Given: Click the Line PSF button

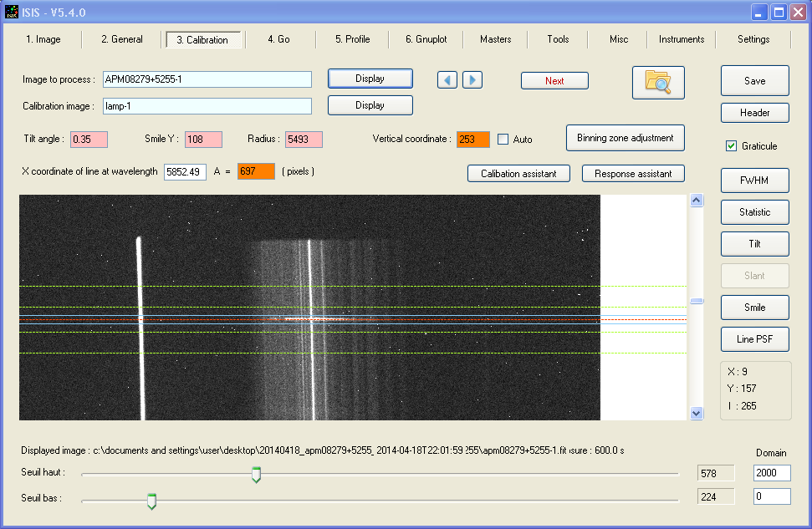Looking at the screenshot, I should [x=754, y=339].
